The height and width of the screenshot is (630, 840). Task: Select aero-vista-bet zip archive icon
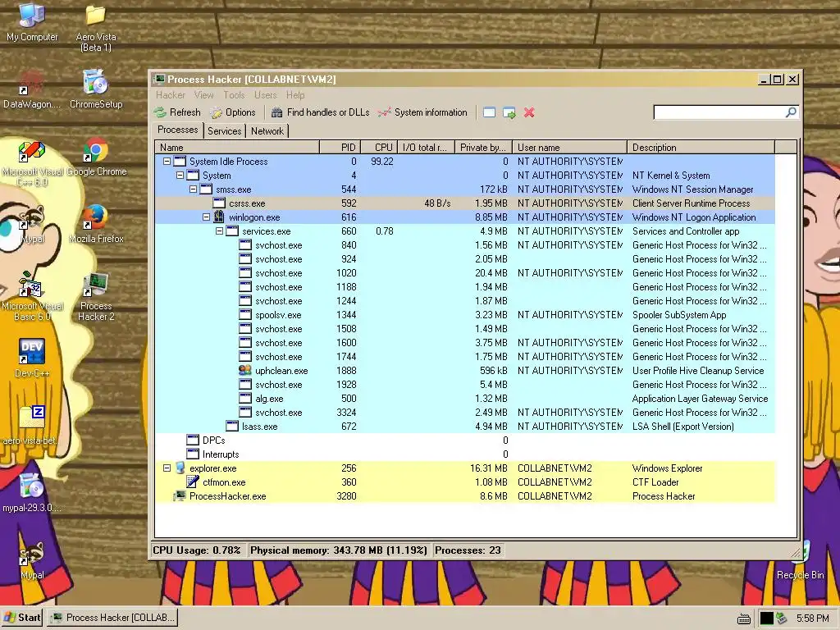32,426
